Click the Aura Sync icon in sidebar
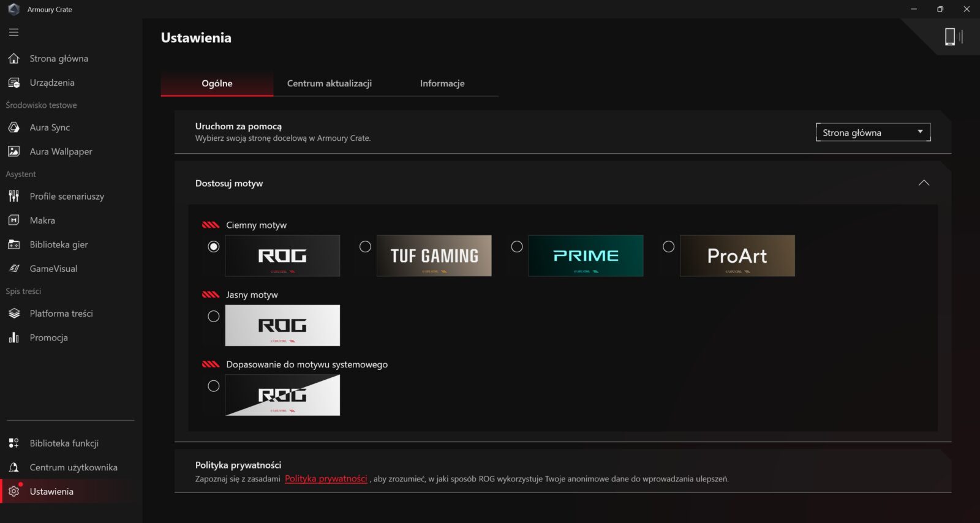Viewport: 980px width, 523px height. point(13,127)
